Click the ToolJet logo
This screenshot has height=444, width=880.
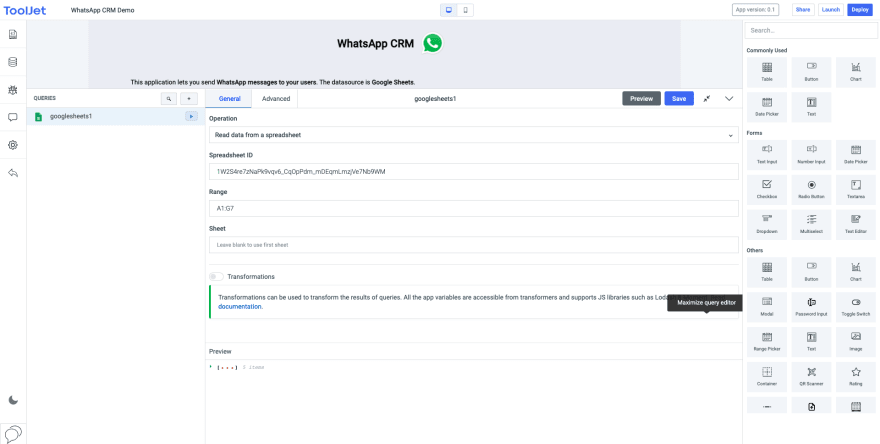(25, 10)
